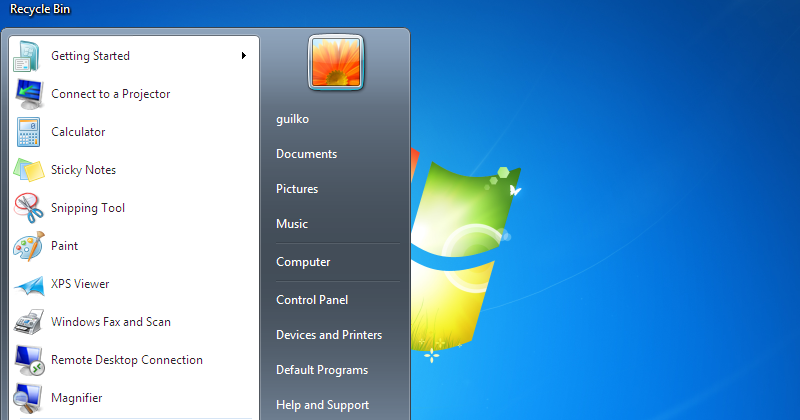Click the Connect to a Projector icon

(29, 94)
